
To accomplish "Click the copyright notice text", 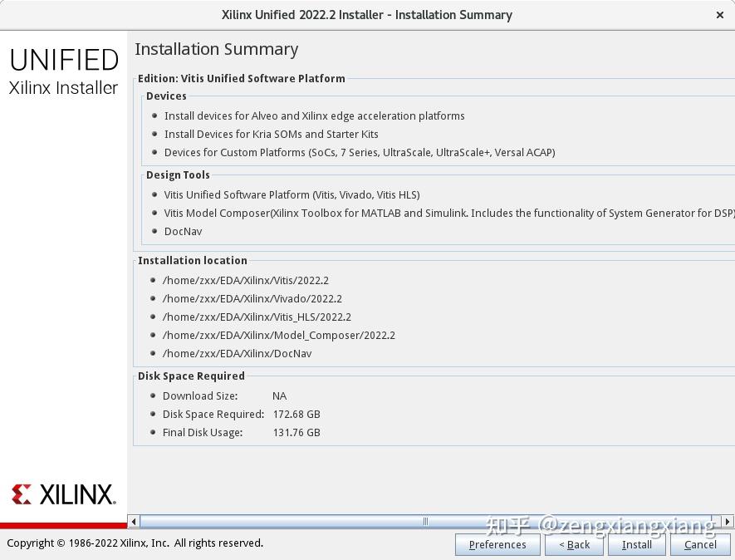I will [x=135, y=543].
